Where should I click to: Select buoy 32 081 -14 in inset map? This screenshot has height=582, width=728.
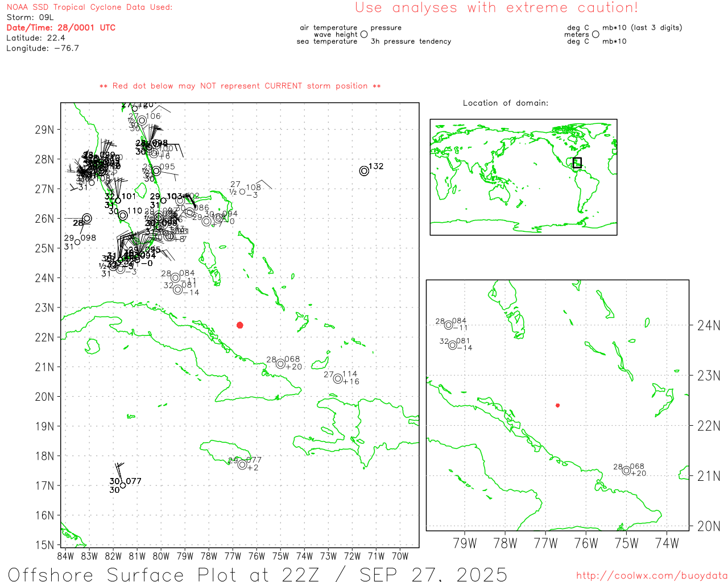(453, 345)
